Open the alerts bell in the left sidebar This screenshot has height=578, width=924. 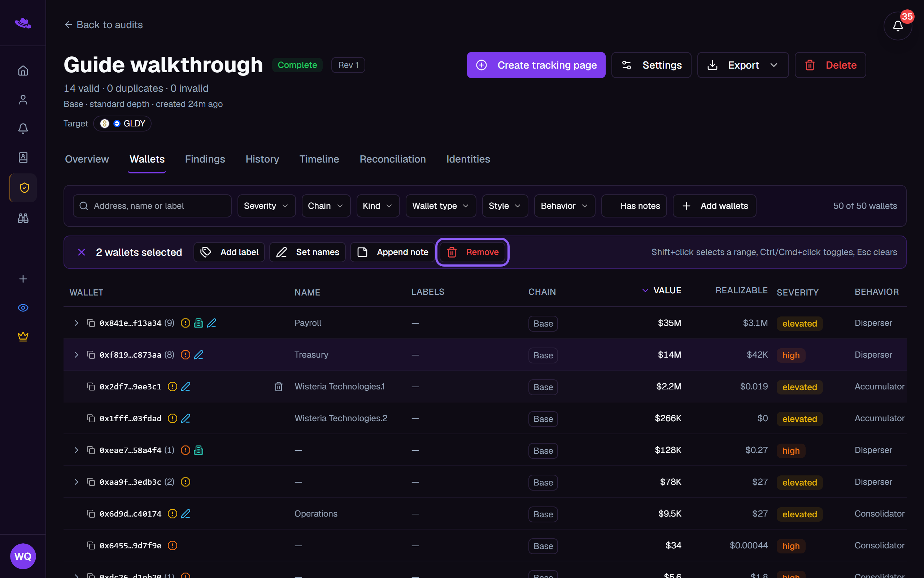[x=23, y=129]
